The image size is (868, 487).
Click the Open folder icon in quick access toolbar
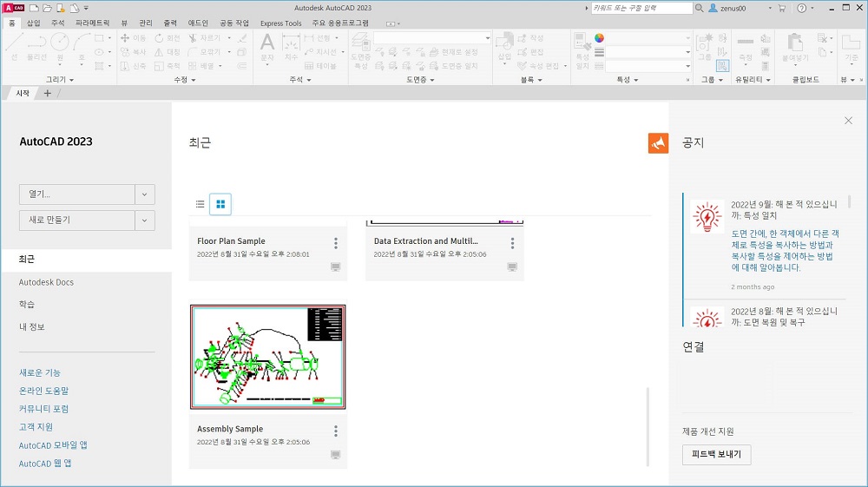[x=48, y=8]
